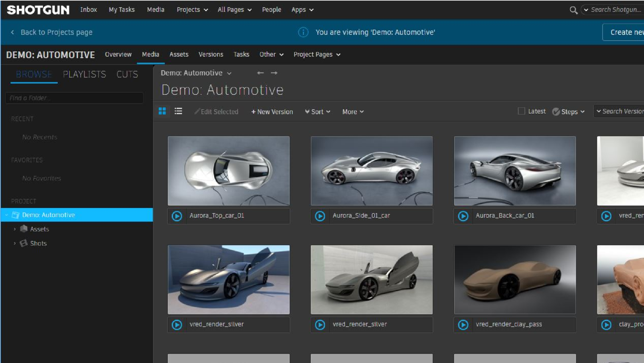Click the Edit Selected button

[216, 111]
